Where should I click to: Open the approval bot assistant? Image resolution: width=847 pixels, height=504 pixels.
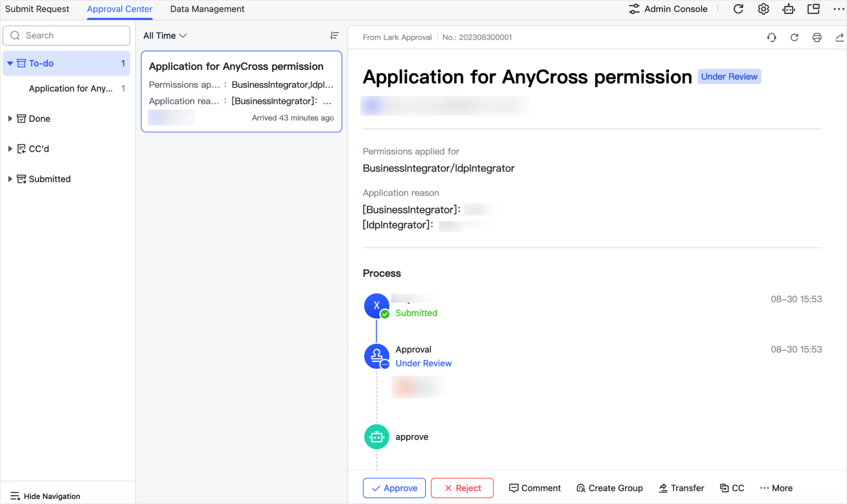click(789, 9)
